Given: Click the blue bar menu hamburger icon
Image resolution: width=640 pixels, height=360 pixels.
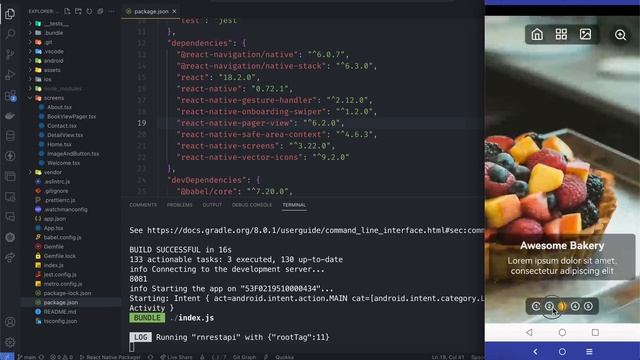Looking at the screenshot, I should click(589, 351).
